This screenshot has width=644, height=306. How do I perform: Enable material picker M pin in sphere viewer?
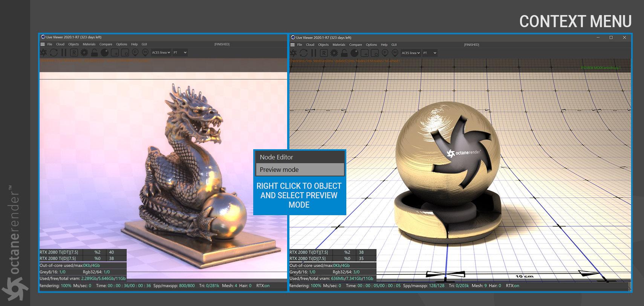tap(395, 53)
